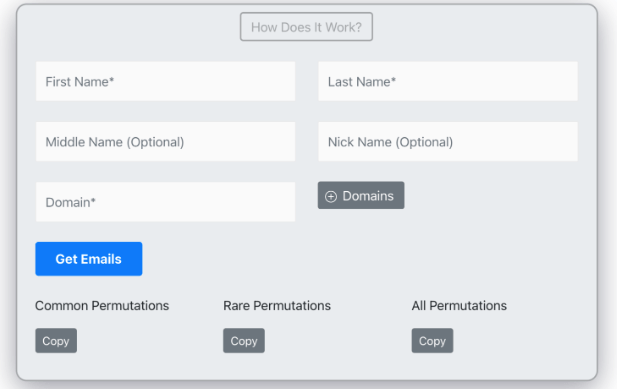Click the All Permutations heading
This screenshot has height=389, width=617.
(459, 306)
